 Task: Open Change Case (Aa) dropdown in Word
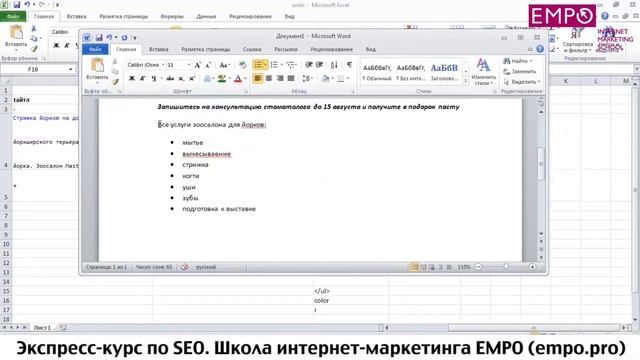[x=224, y=65]
